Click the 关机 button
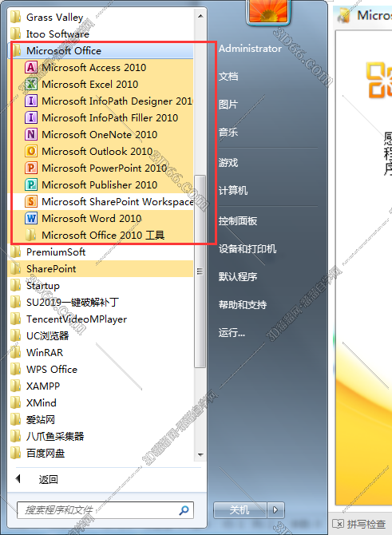Image resolution: width=392 pixels, height=535 pixels. tap(240, 510)
